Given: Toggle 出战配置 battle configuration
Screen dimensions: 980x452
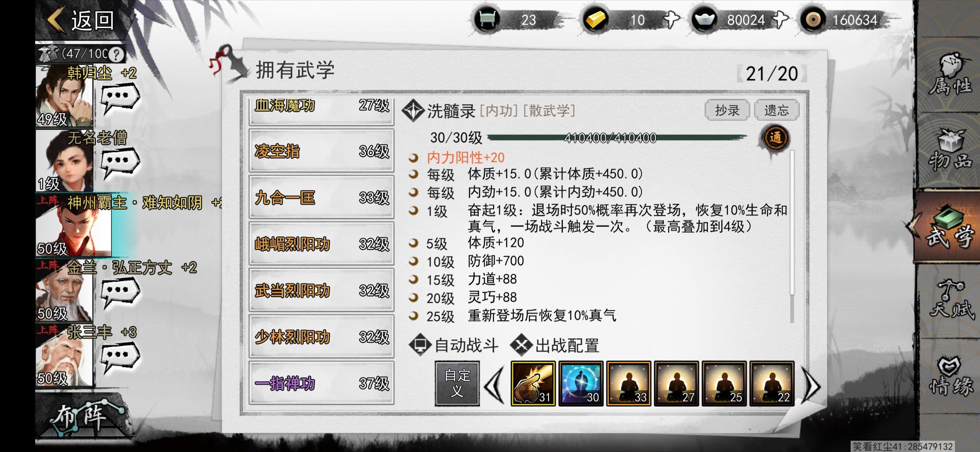Looking at the screenshot, I should (555, 346).
